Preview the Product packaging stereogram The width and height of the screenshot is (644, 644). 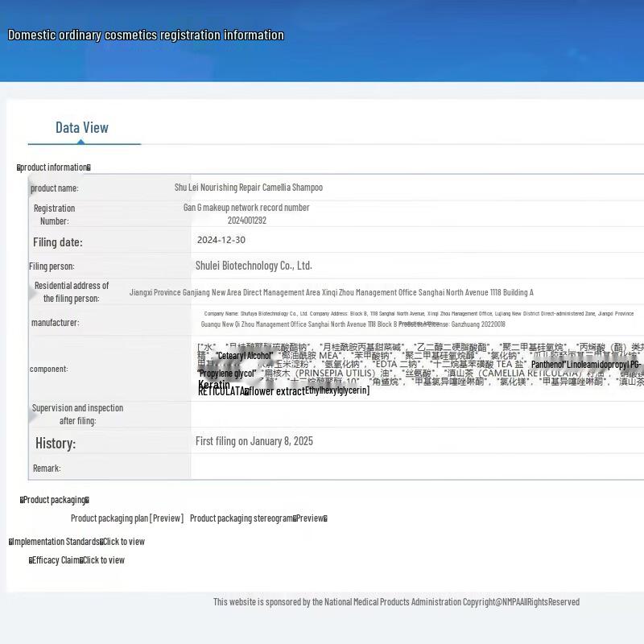[x=310, y=518]
